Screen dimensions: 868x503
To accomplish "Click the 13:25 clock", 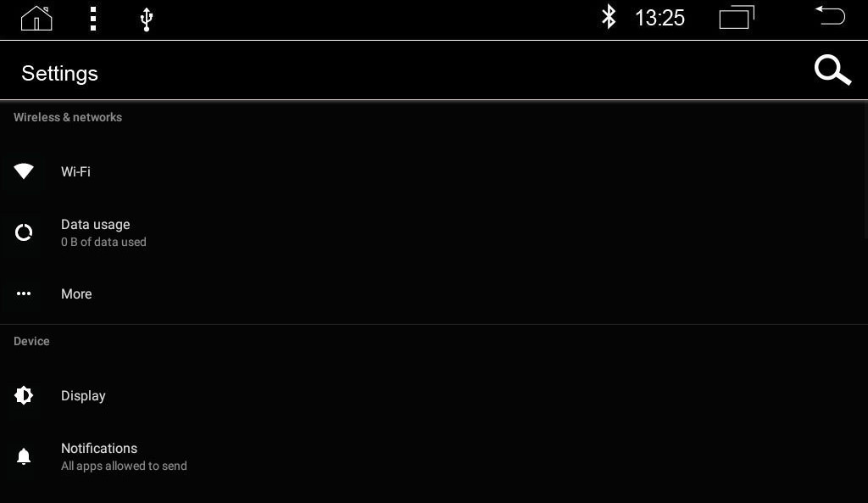I will pyautogui.click(x=659, y=18).
